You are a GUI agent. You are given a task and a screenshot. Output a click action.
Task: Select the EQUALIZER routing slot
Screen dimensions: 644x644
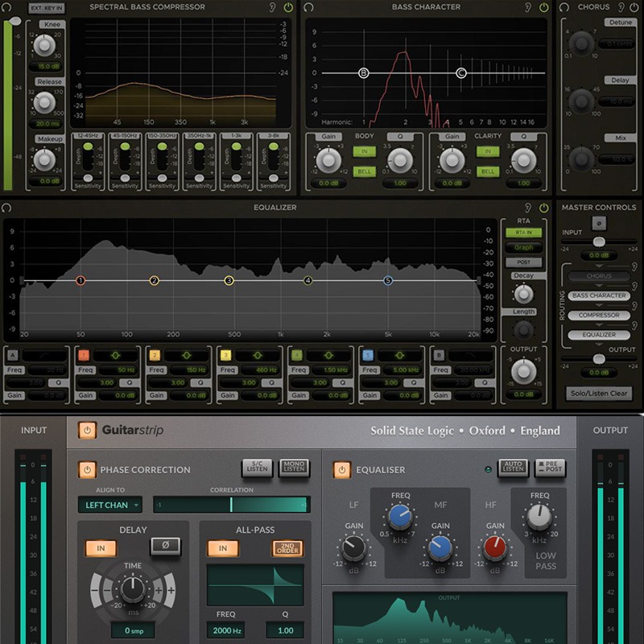click(599, 335)
